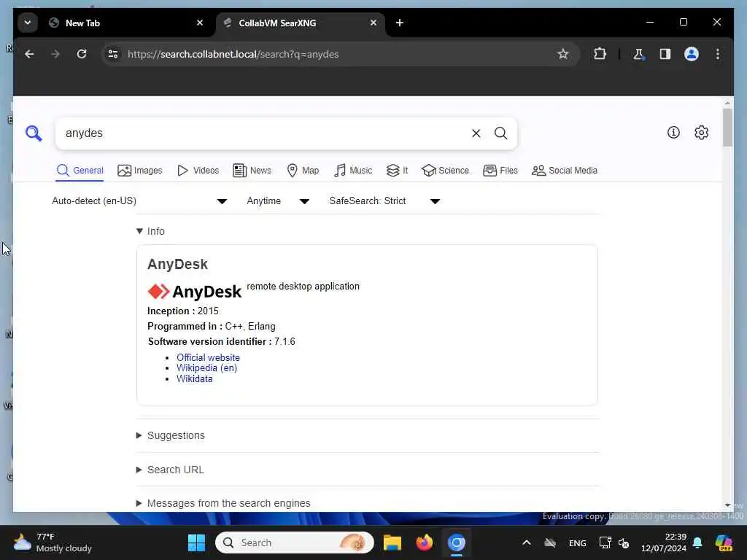
Task: Open the About info icon
Action: [673, 133]
